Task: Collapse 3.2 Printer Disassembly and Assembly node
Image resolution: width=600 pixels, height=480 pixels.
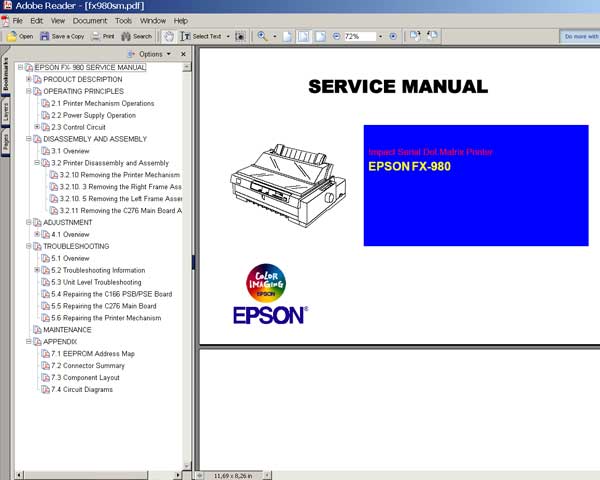Action: [37, 163]
